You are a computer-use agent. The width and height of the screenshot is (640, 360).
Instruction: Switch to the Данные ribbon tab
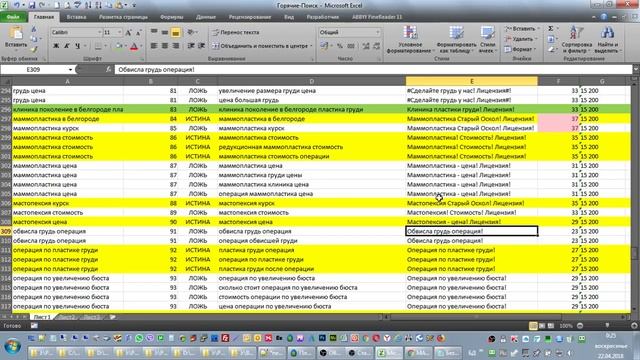point(206,17)
